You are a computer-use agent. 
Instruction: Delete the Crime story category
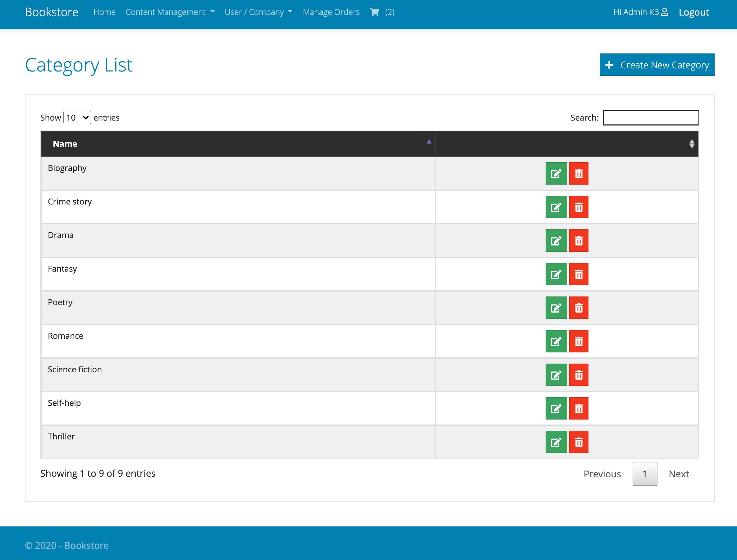[579, 207]
